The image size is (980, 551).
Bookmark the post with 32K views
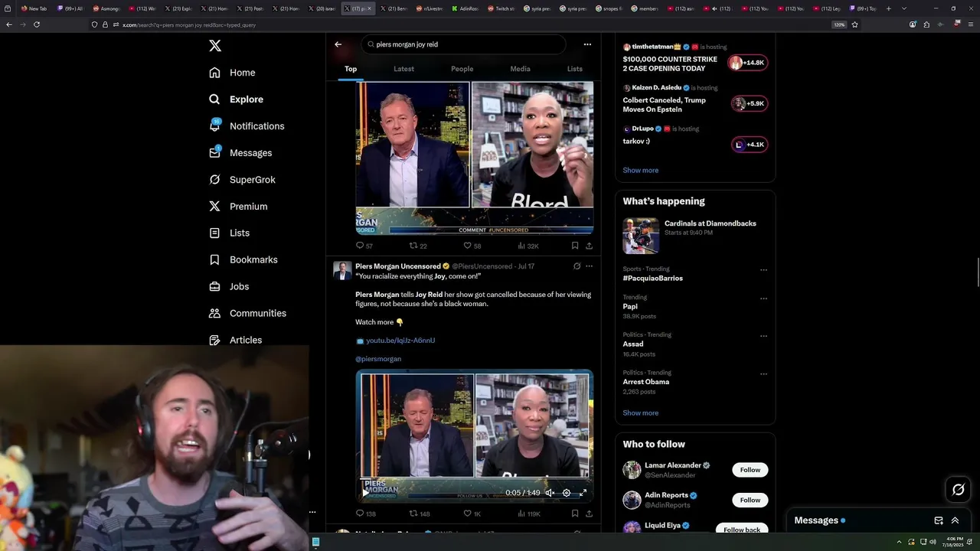575,246
